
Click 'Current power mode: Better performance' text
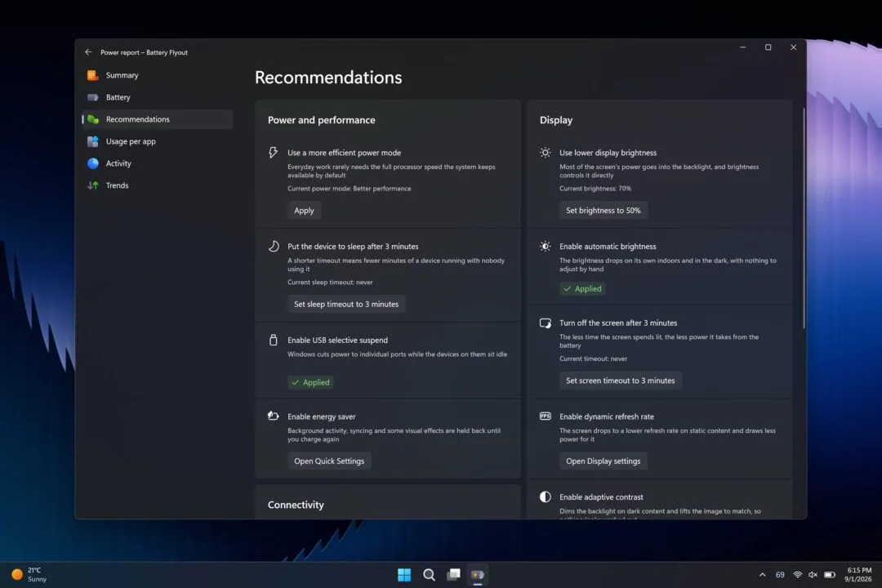click(349, 189)
